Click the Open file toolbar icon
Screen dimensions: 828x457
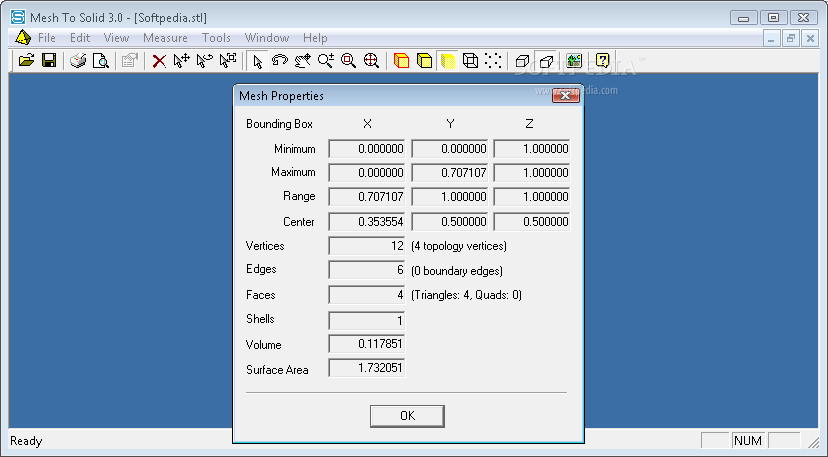tap(26, 61)
